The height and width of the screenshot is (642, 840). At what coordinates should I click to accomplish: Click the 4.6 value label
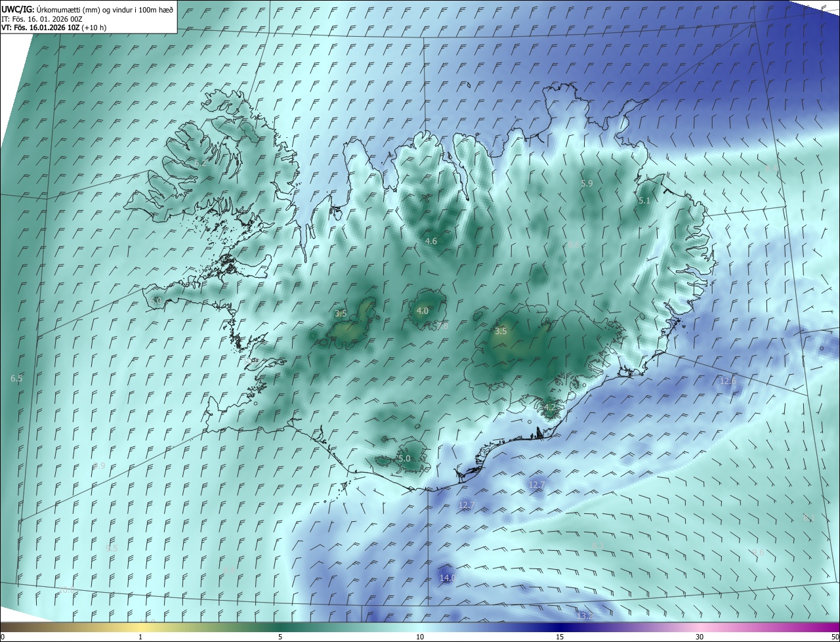(431, 242)
